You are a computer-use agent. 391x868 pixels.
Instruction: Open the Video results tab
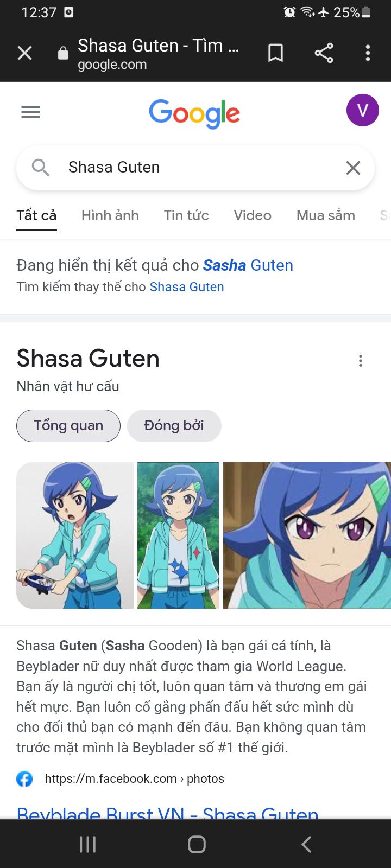point(253,215)
